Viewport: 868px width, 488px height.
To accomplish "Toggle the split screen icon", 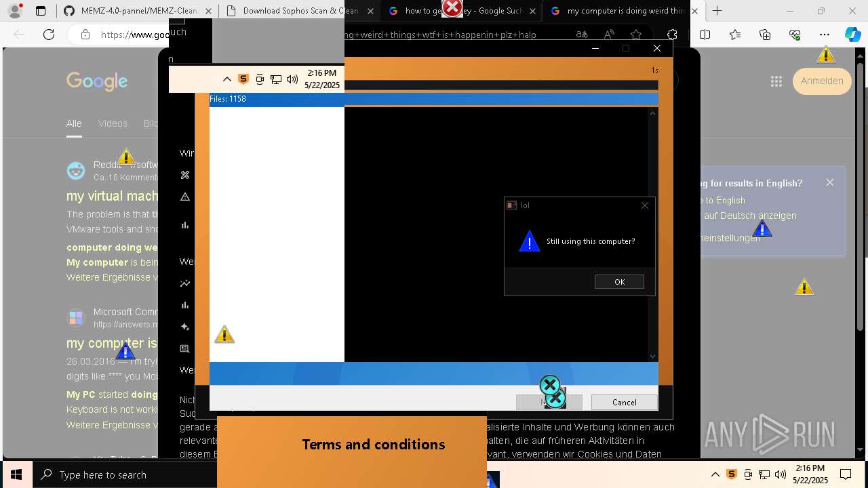I will (x=705, y=35).
